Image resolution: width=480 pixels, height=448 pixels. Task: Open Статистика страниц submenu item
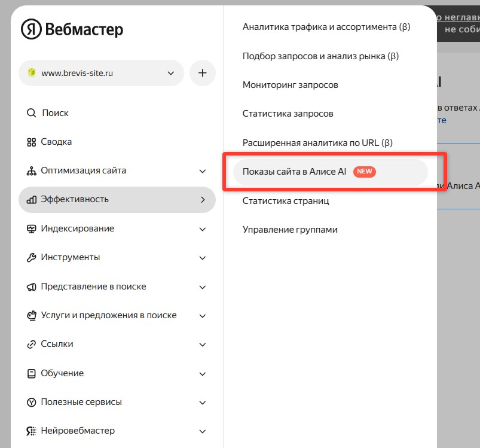[286, 201]
